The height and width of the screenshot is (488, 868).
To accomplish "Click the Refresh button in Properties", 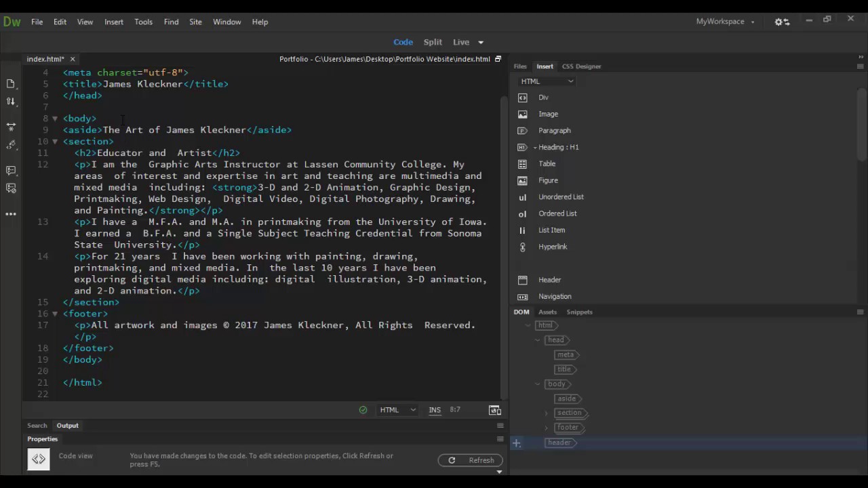I will (x=471, y=460).
